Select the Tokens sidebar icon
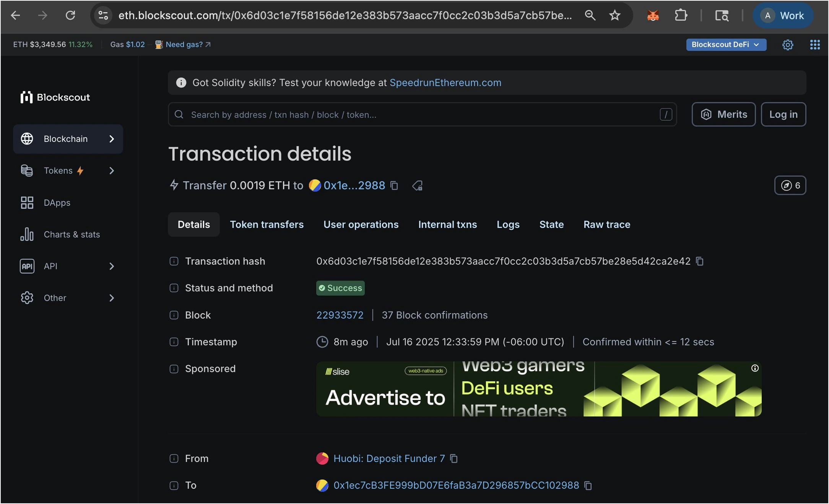 coord(27,171)
